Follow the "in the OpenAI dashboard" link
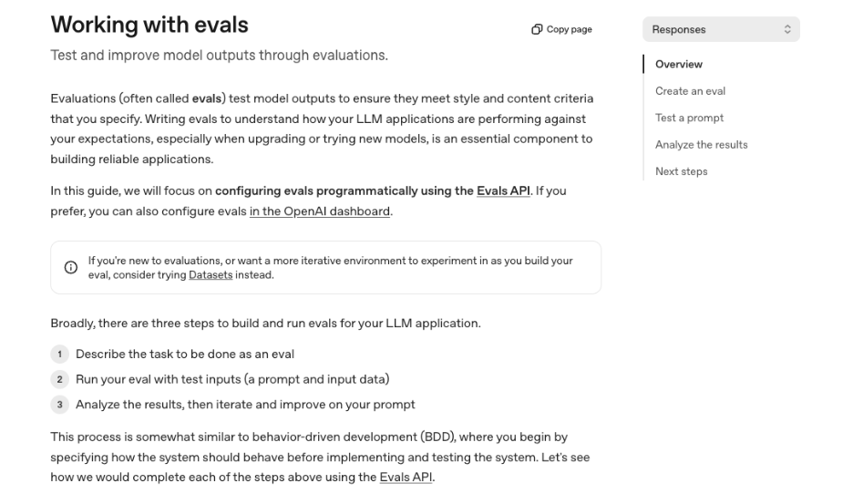 click(x=320, y=211)
